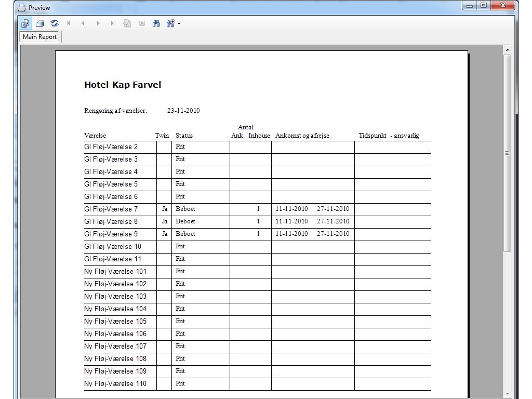Expand the zoom dropdown arrow

[x=179, y=24]
